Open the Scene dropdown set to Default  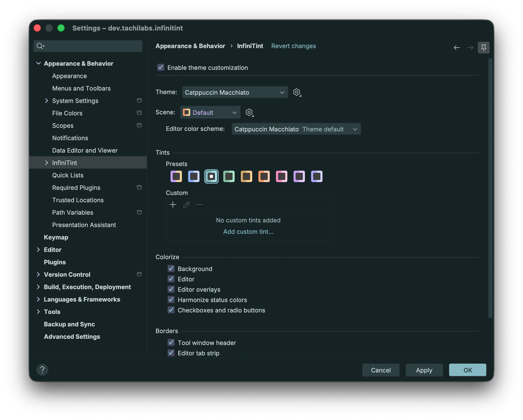pyautogui.click(x=210, y=112)
